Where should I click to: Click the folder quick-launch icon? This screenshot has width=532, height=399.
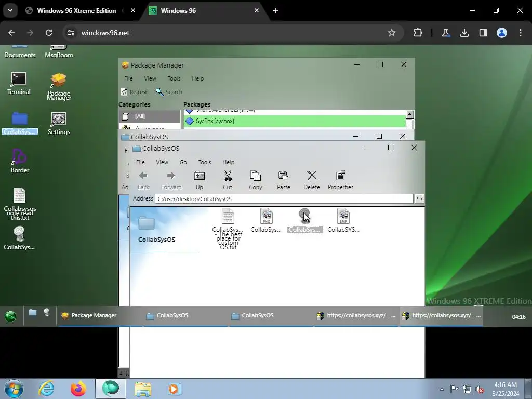[x=33, y=312]
